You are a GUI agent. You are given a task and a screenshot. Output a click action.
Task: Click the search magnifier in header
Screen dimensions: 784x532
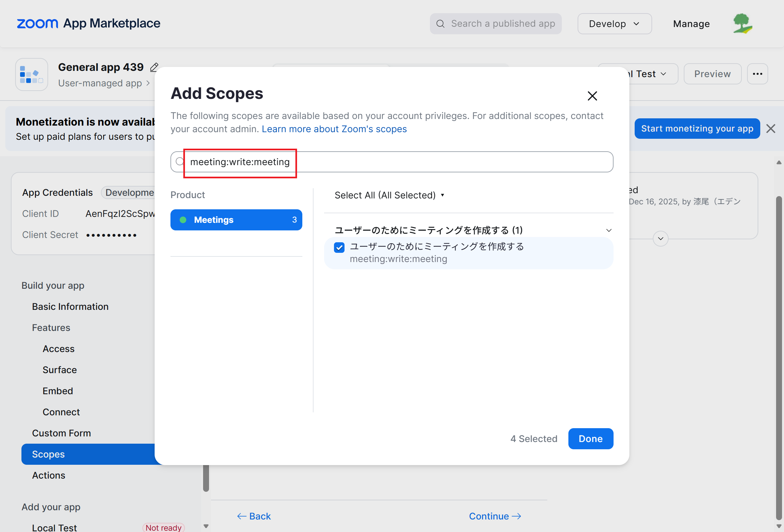tap(440, 24)
